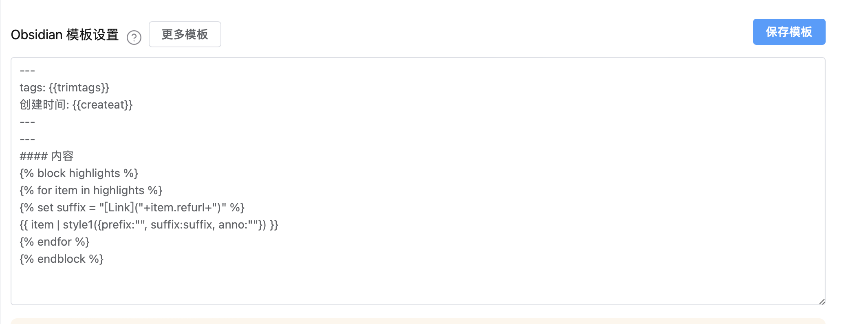868x324 pixels.
Task: Click the {% for item in highlights %} line
Action: (91, 191)
